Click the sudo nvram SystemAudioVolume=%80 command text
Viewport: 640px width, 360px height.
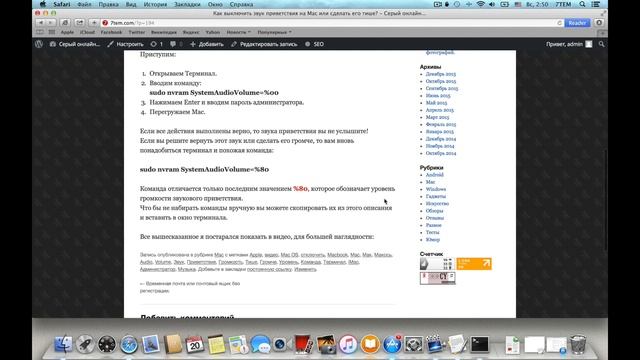pos(204,169)
